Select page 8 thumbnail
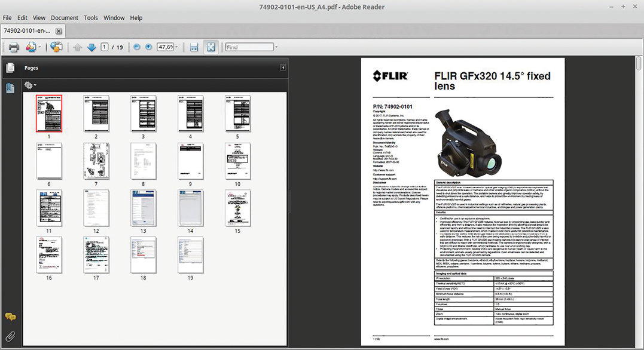This screenshot has width=644, height=350. coord(144,161)
